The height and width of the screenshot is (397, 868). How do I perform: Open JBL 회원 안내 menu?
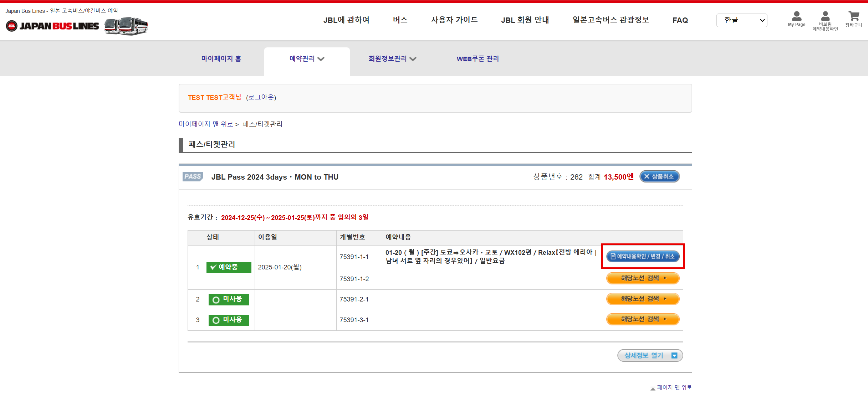[525, 20]
